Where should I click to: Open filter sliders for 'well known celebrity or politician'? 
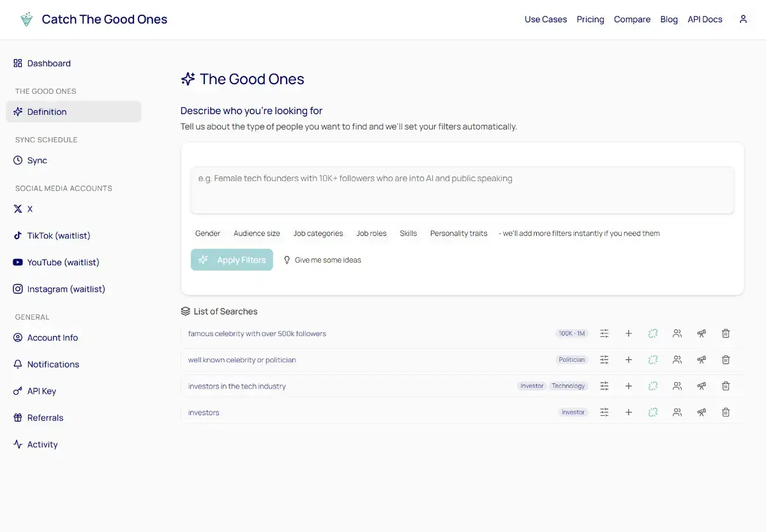pyautogui.click(x=605, y=360)
